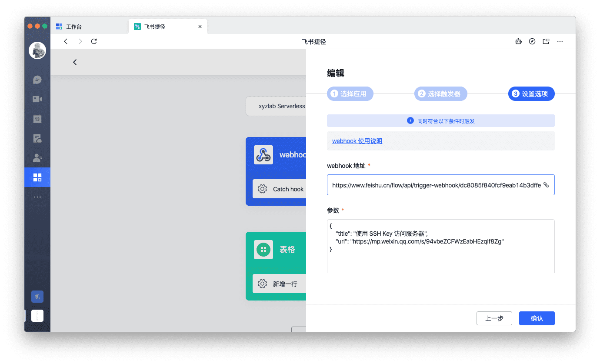Click the blue '机' shortcut in sidebar

(37, 297)
